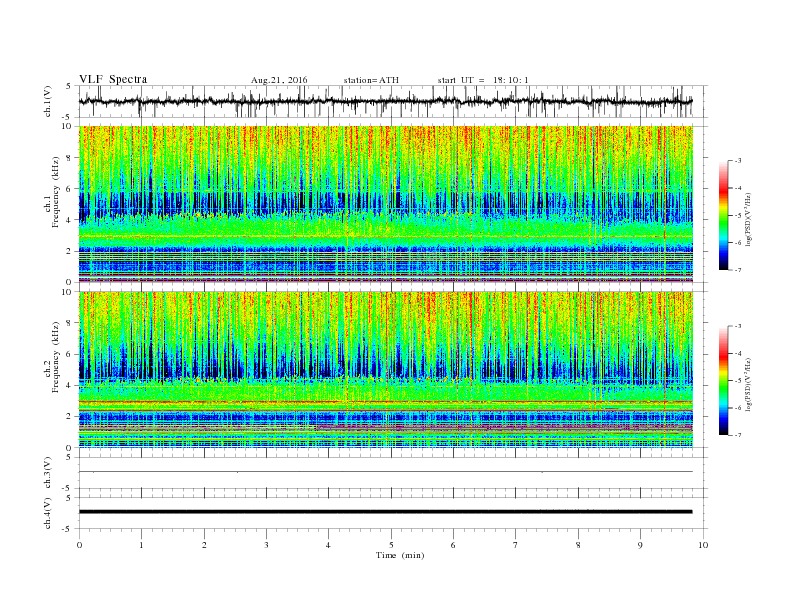Click the thin flat ch.3 signal line
The width and height of the screenshot is (792, 612).
point(385,472)
